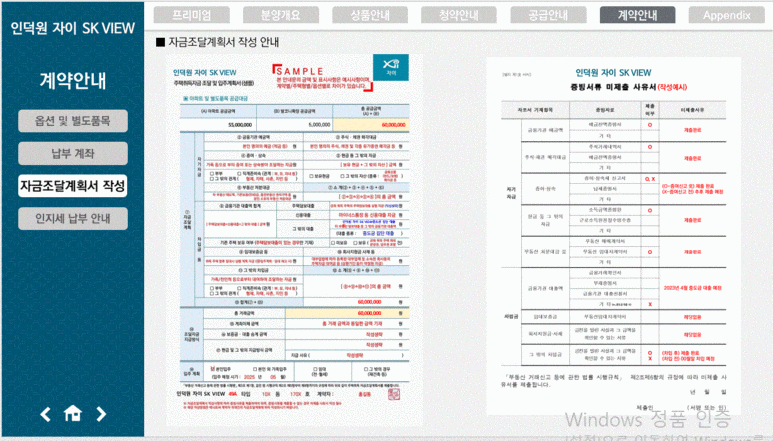Open 인지세 납부 안내 page
This screenshot has height=441, width=773.
click(73, 218)
